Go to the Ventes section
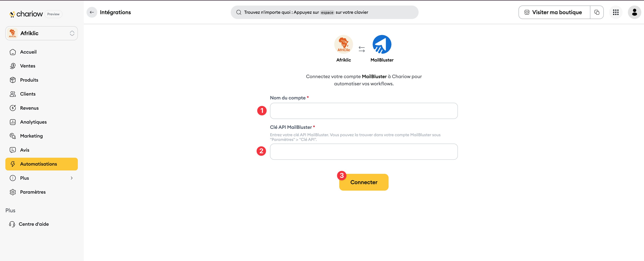This screenshot has height=261, width=644. [x=41, y=66]
